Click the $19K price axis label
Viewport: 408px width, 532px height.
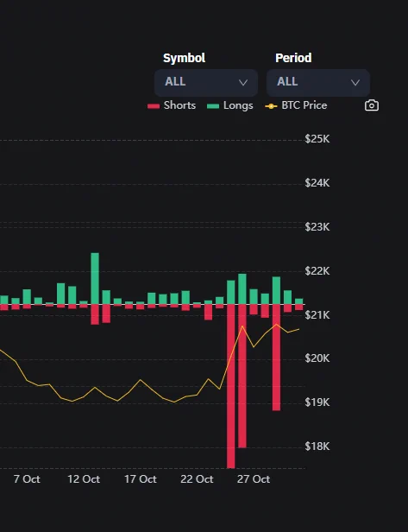[x=317, y=402]
